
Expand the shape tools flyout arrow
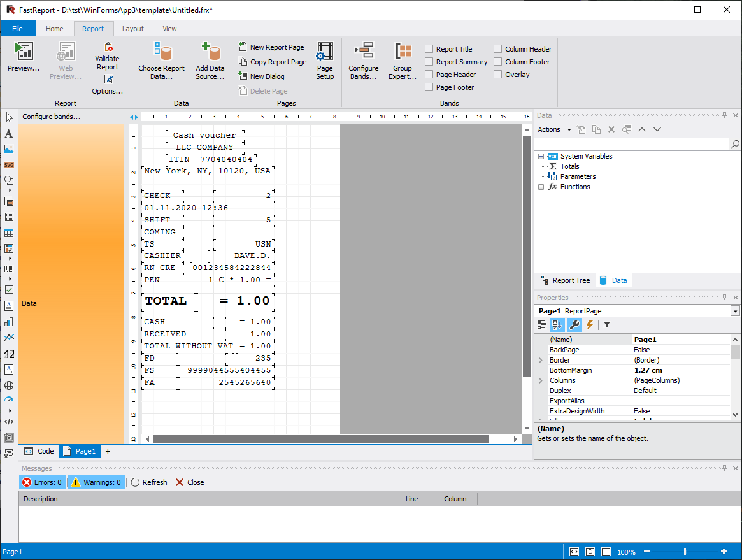click(x=10, y=190)
